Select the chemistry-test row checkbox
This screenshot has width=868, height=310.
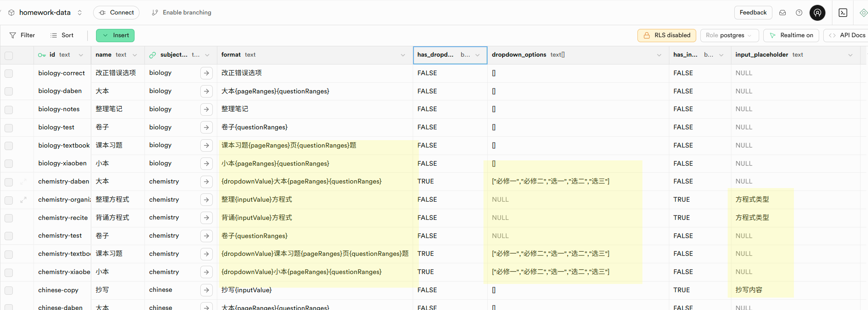tap(9, 236)
